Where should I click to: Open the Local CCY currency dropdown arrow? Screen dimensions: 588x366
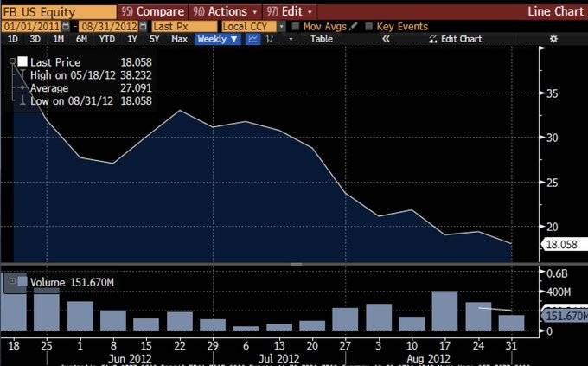click(281, 27)
